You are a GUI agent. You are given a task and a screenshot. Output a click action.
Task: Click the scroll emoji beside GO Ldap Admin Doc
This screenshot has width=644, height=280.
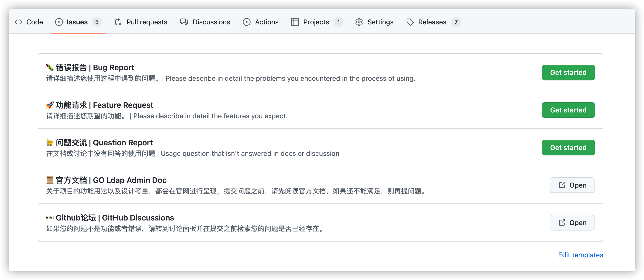(50, 180)
